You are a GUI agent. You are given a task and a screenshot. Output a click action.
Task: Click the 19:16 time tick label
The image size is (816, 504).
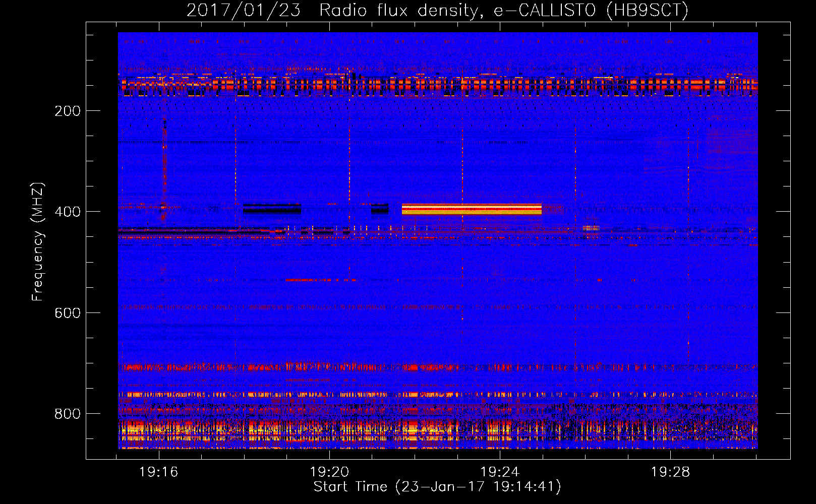point(159,472)
